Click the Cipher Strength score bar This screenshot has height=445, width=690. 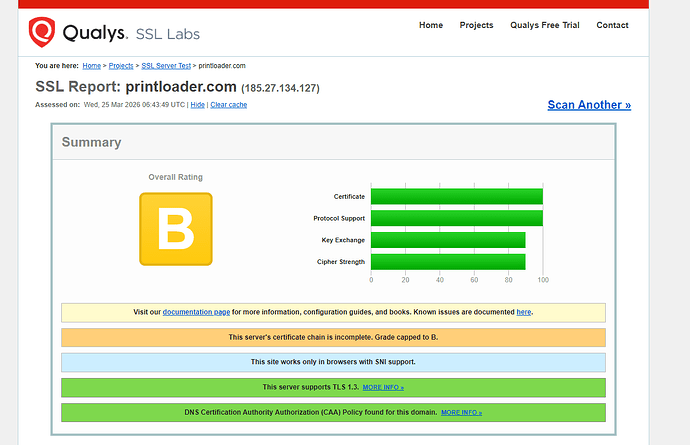448,262
